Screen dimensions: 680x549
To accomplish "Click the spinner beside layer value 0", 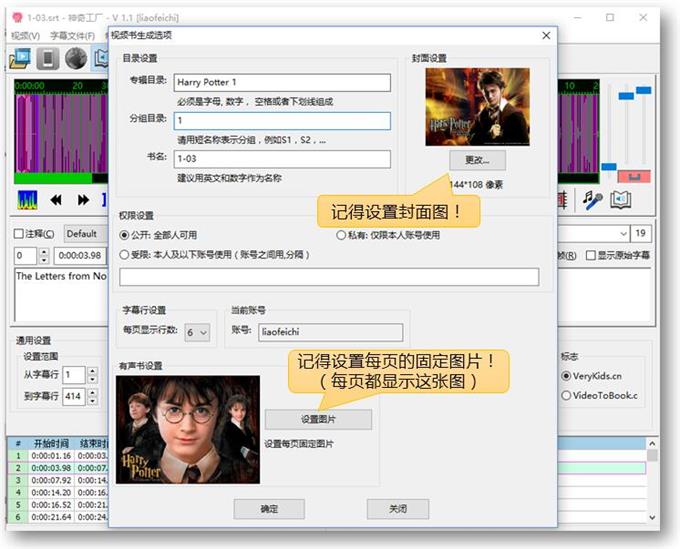I will 44,255.
